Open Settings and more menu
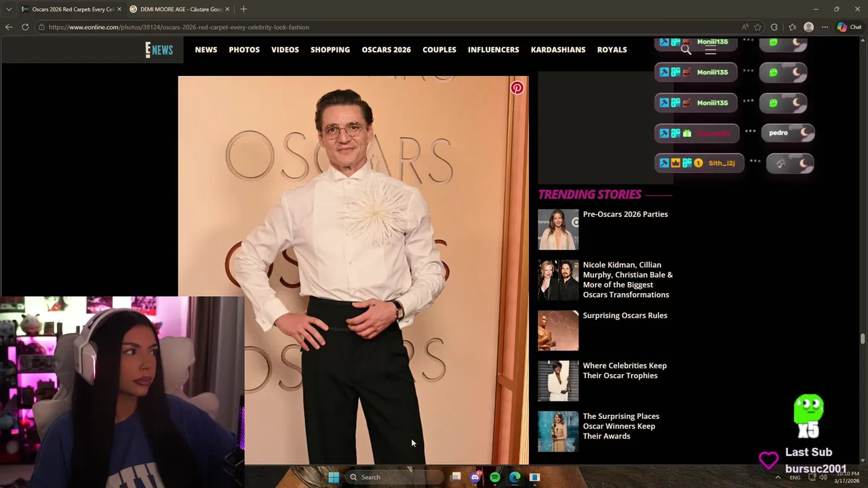This screenshot has width=868, height=488. 825,27
